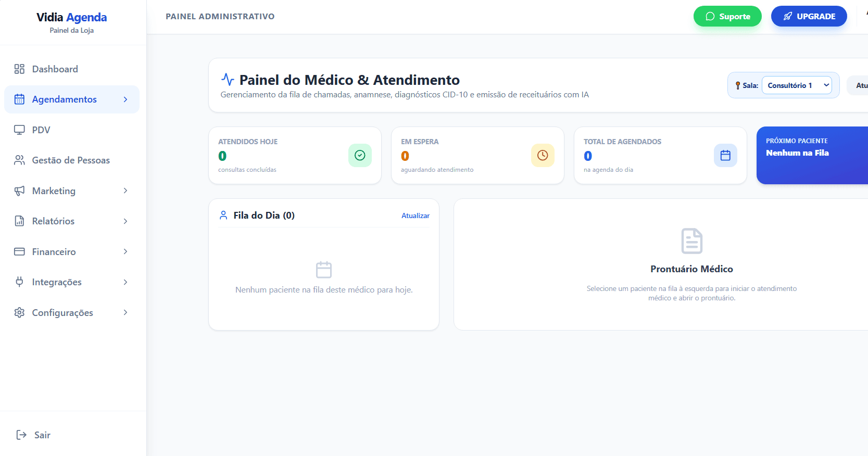
Task: Click the Gestão de Pessoas people icon
Action: [x=19, y=160]
